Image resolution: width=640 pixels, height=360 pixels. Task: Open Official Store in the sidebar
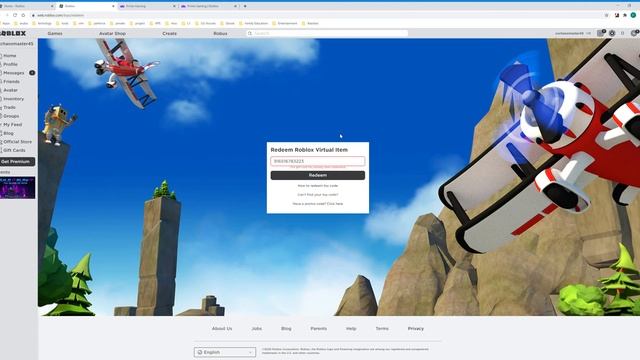17,142
